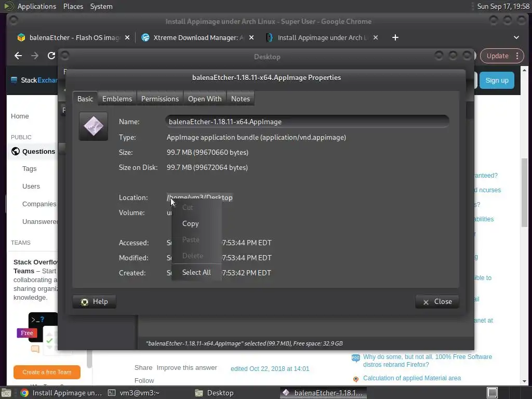This screenshot has height=399, width=532.
Task: Click the Location path text
Action: [x=199, y=197]
